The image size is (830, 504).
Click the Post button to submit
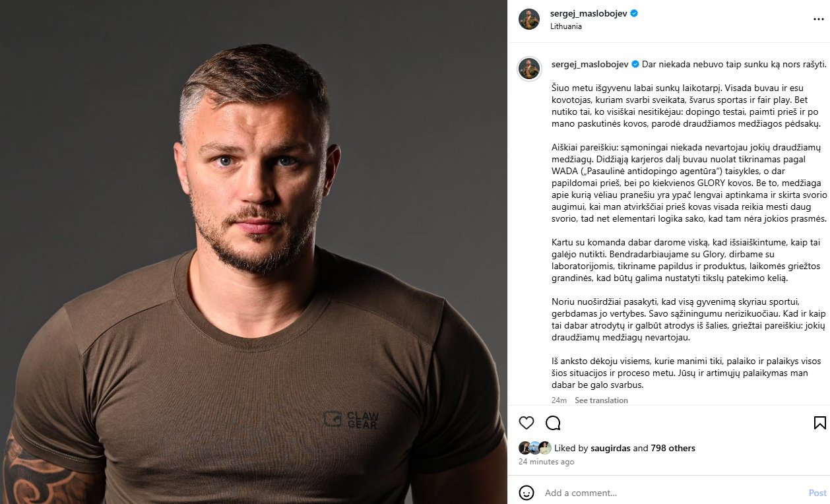tap(817, 493)
